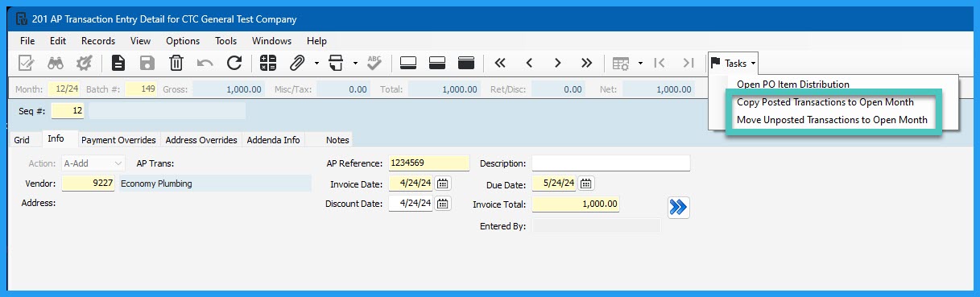Open the Windows menu
980x297 pixels.
pyautogui.click(x=271, y=40)
